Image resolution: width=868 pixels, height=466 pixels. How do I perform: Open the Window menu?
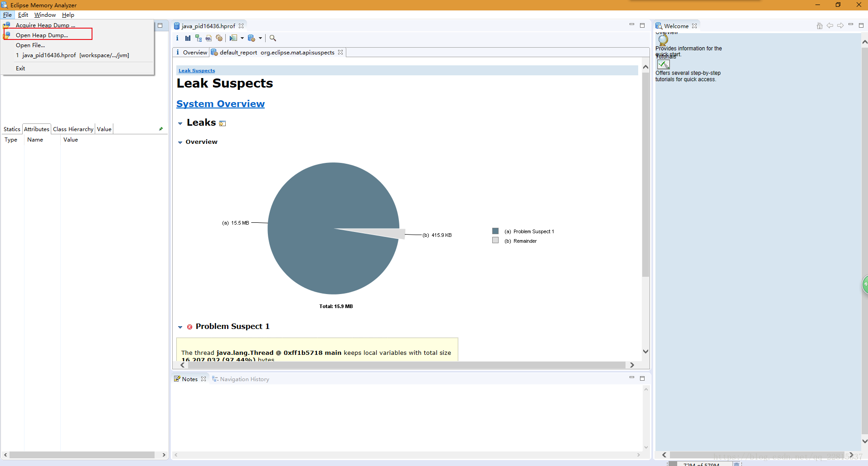pos(45,15)
